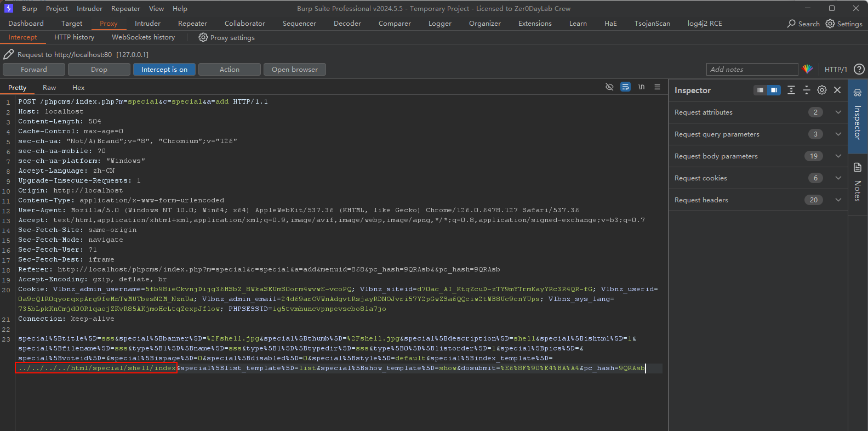This screenshot has width=868, height=431.
Task: Expand Request query parameters section
Action: coord(758,134)
